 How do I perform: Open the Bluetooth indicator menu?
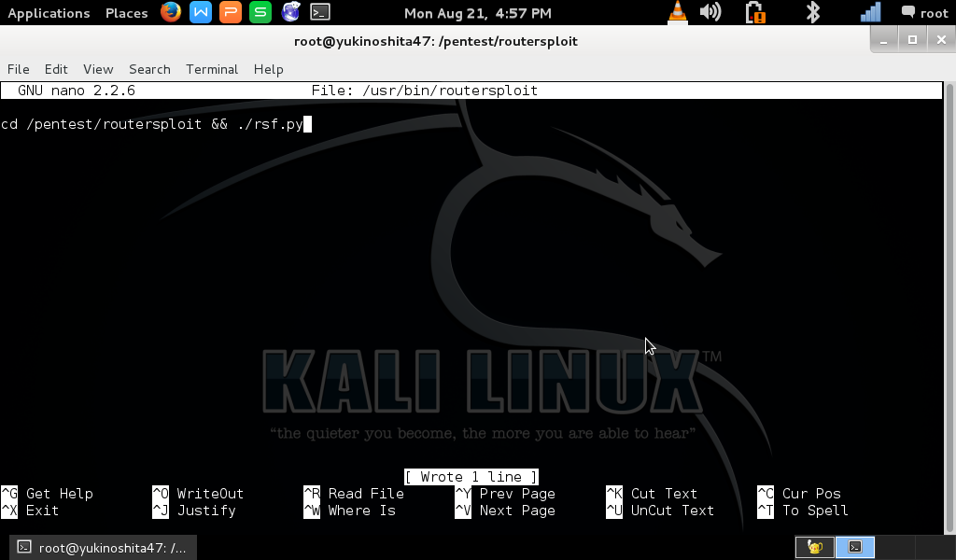click(x=812, y=12)
